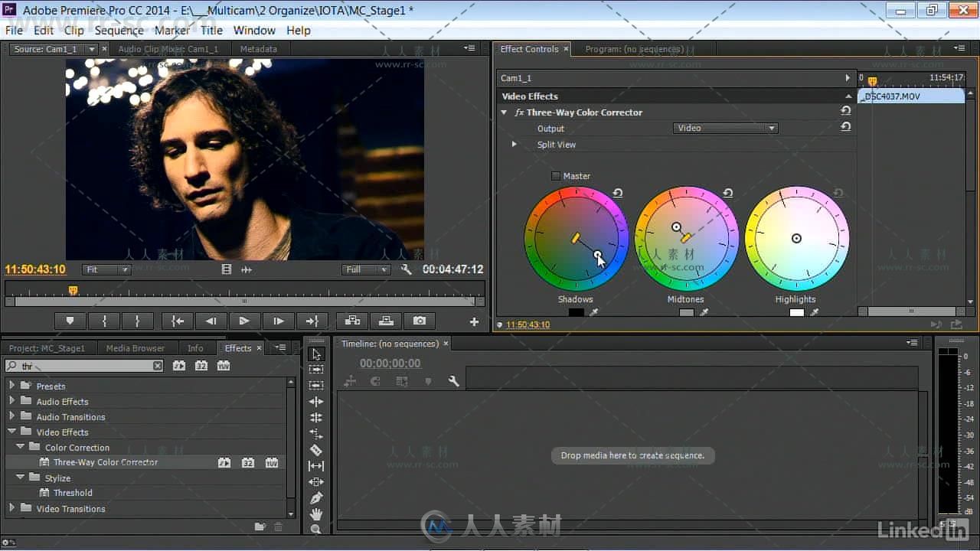Select the Razor tool
This screenshot has width=980, height=551.
pos(316,450)
